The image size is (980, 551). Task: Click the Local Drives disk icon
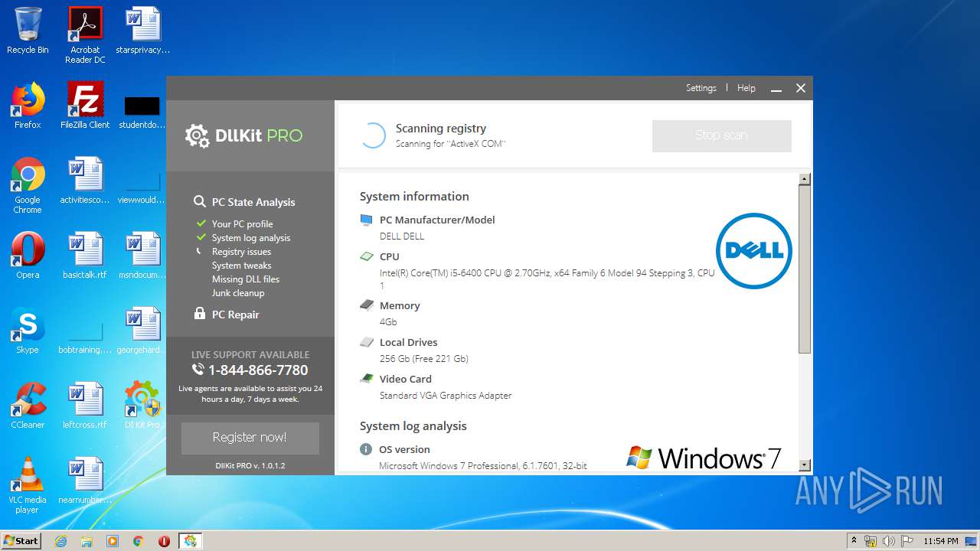coord(366,342)
